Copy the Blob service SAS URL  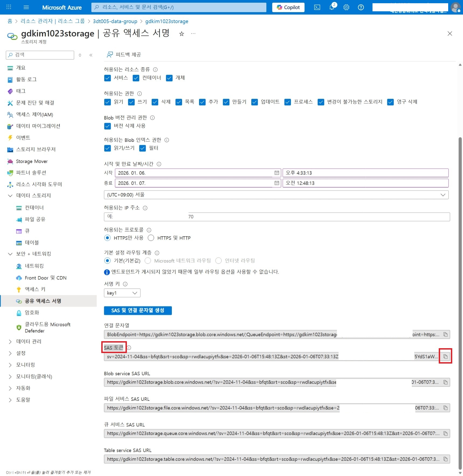click(x=445, y=382)
